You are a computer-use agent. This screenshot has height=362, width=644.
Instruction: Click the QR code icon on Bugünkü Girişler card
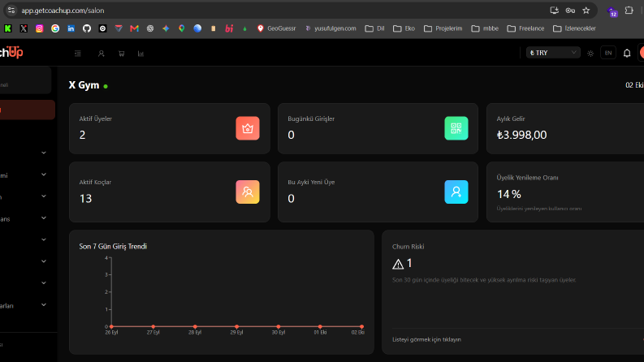pyautogui.click(x=456, y=128)
